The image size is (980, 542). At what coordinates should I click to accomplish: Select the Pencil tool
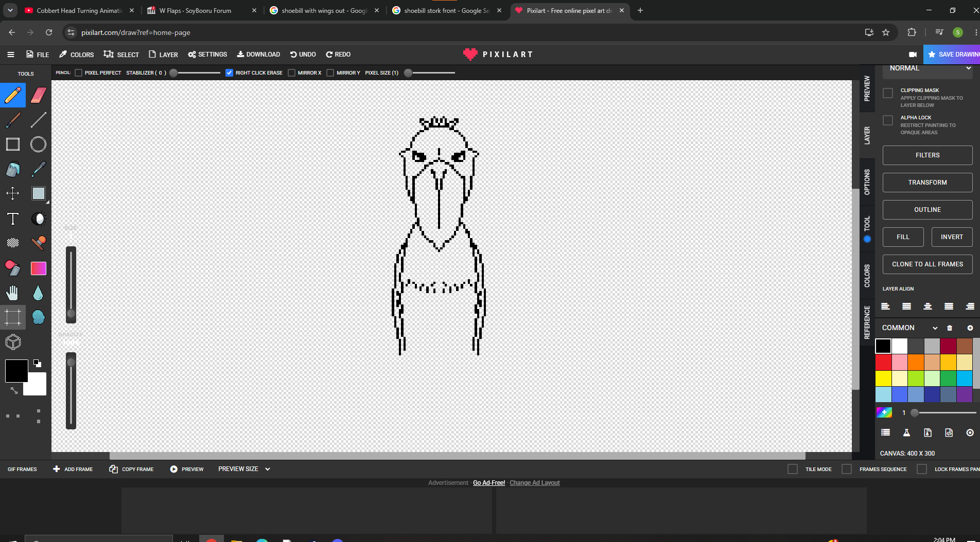point(13,95)
